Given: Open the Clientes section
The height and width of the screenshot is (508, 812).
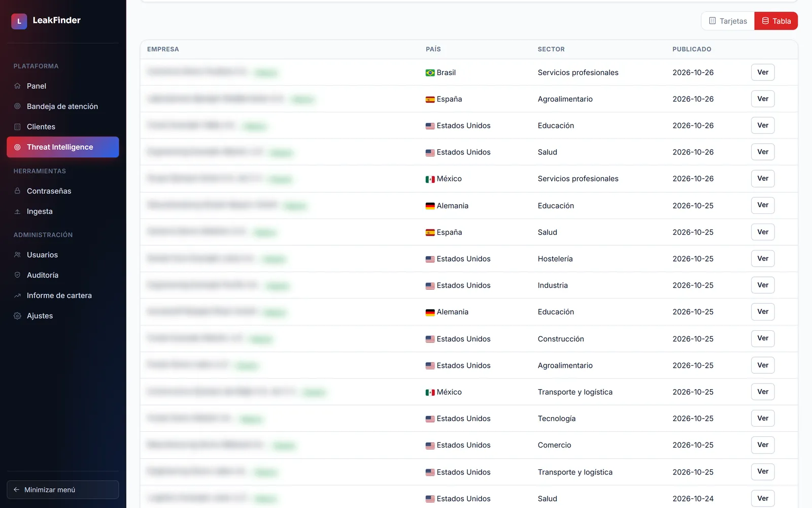Looking at the screenshot, I should coord(63,126).
